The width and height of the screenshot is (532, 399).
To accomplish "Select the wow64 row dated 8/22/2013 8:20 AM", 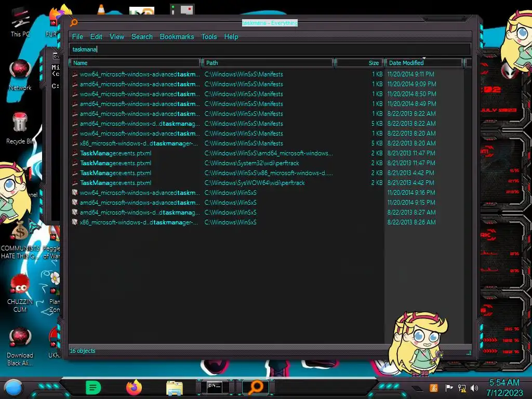I will (x=140, y=134).
